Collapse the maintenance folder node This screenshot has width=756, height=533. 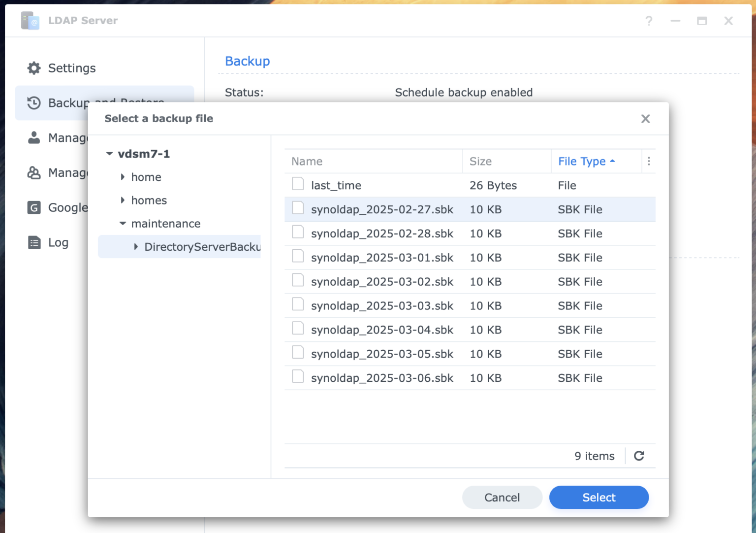coord(123,223)
